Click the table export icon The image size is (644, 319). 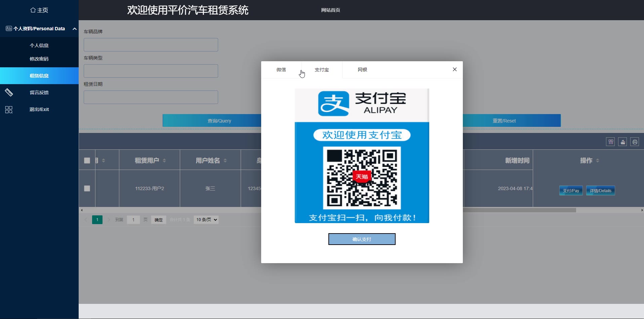click(x=622, y=142)
